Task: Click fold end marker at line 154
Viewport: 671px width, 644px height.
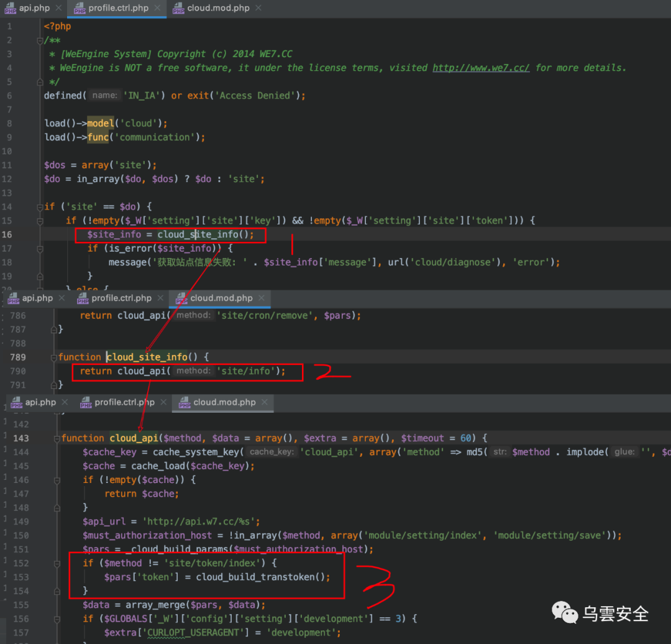Action: (57, 592)
